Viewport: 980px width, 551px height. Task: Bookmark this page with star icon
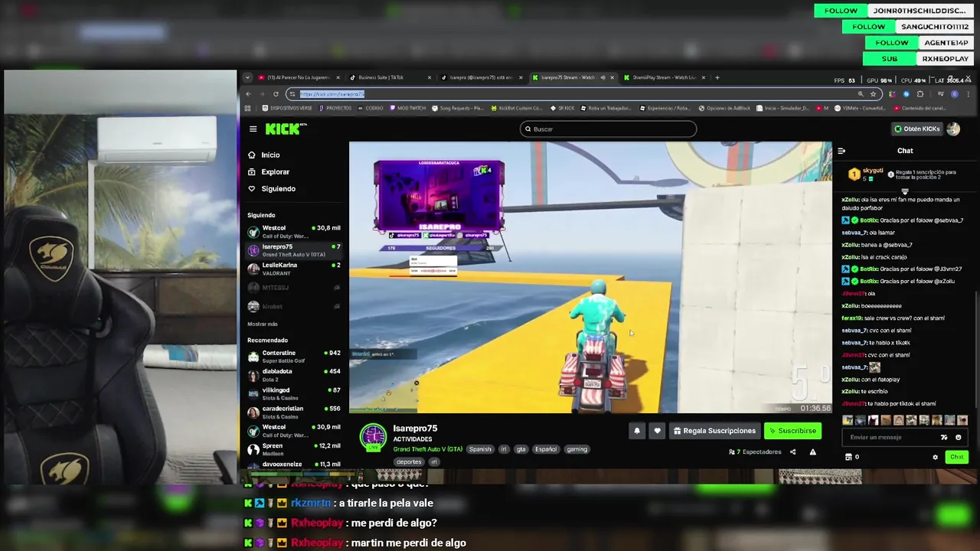[x=872, y=94]
